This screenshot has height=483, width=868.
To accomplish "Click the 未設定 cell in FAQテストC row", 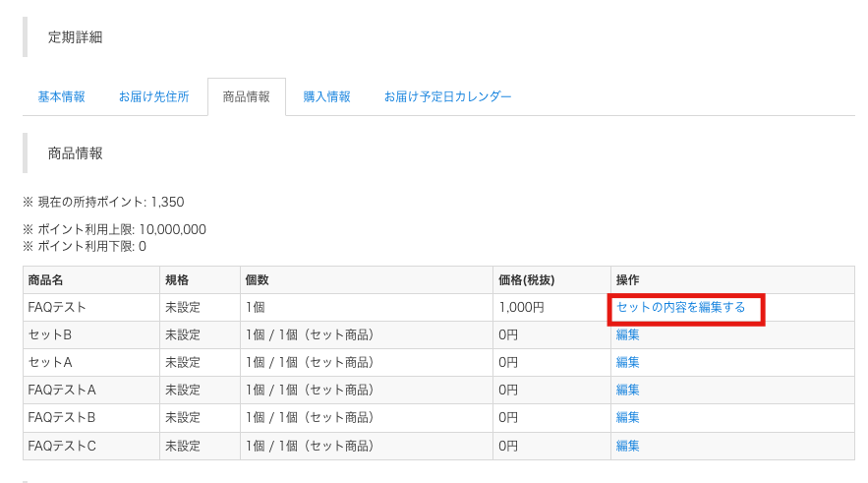I will 200,446.
